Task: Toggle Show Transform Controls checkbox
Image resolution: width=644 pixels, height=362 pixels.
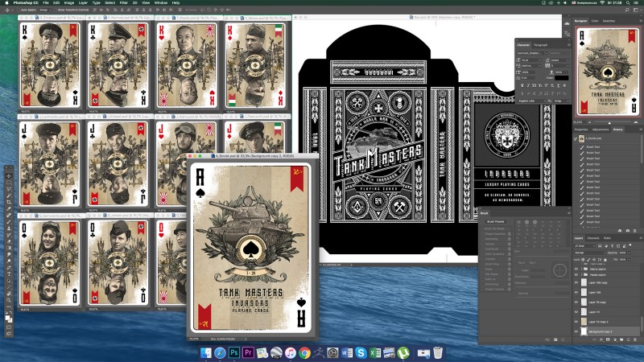Action: pyautogui.click(x=56, y=10)
